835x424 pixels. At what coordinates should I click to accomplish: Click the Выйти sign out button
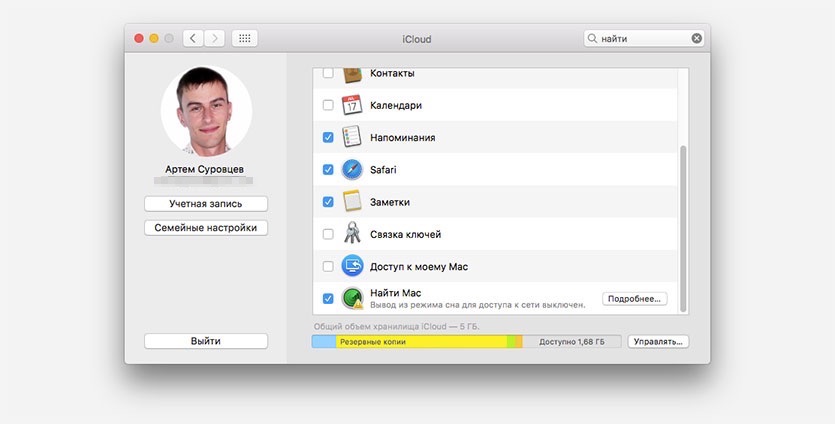coord(206,341)
